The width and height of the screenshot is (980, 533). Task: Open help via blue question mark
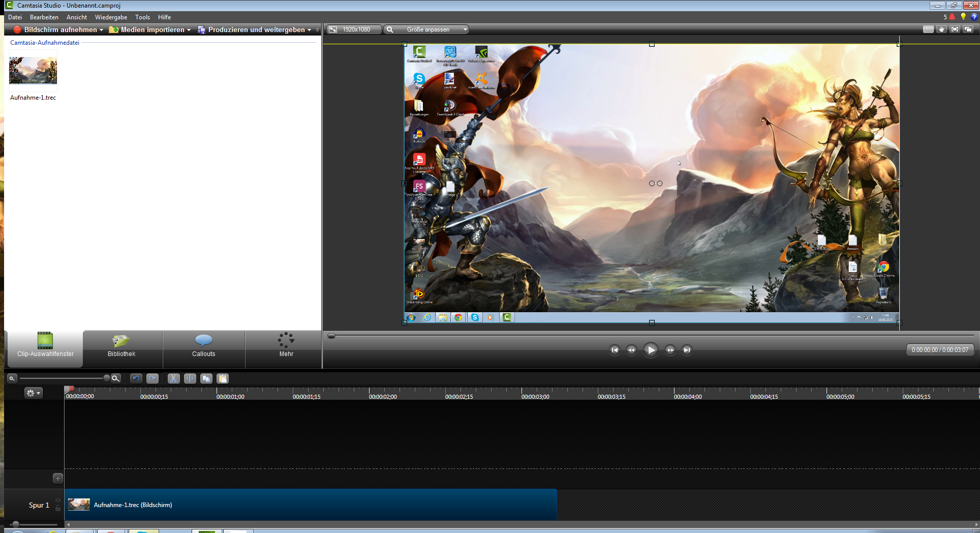point(974,17)
